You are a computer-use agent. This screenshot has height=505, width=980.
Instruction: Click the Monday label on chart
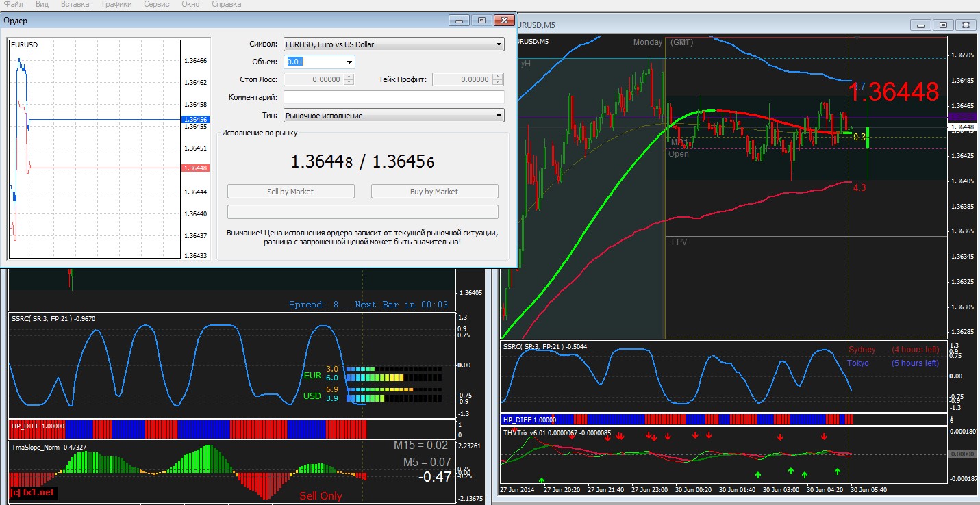click(x=648, y=42)
